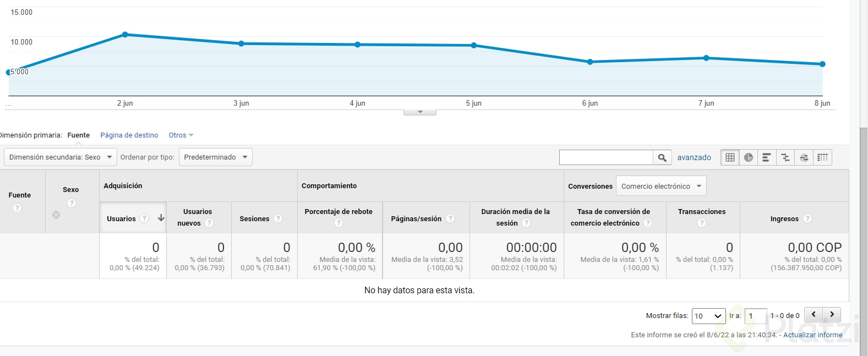
Task: Collapse chart using the arrow handle
Action: [420, 112]
